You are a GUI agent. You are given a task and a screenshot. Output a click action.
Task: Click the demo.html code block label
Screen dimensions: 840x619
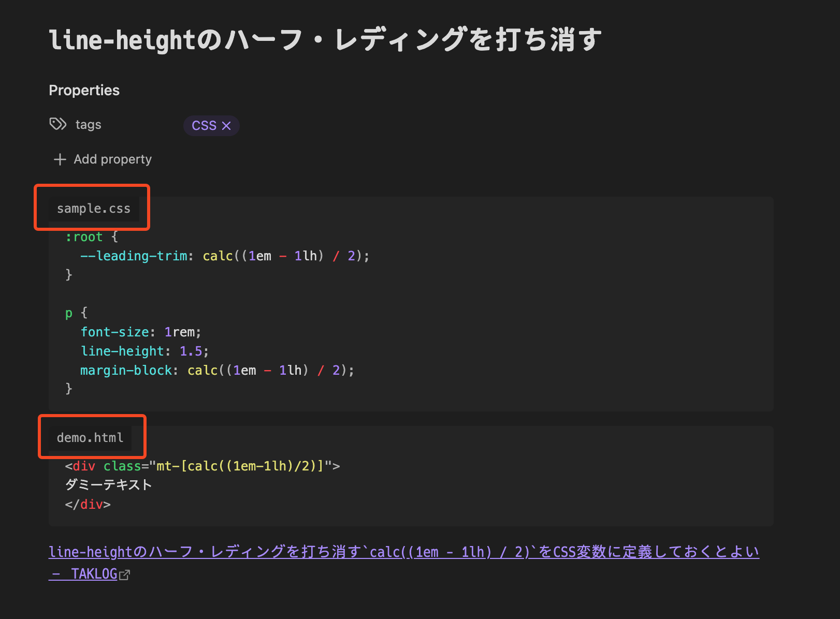tap(90, 438)
